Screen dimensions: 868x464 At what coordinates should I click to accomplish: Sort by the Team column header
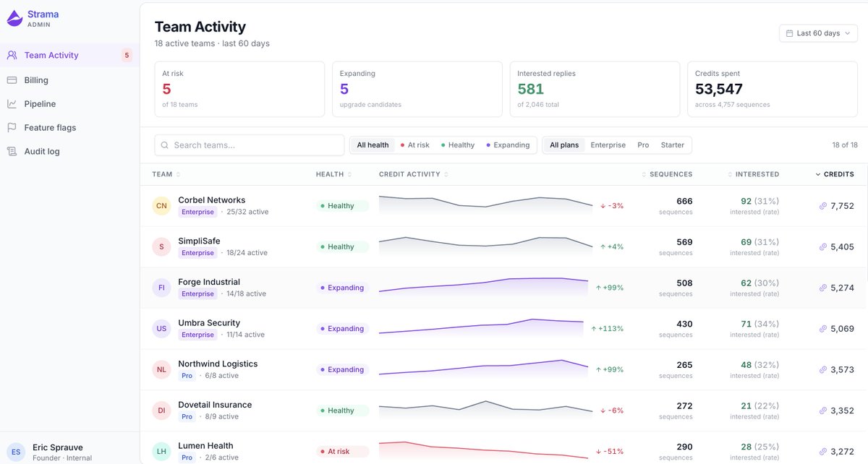click(166, 174)
